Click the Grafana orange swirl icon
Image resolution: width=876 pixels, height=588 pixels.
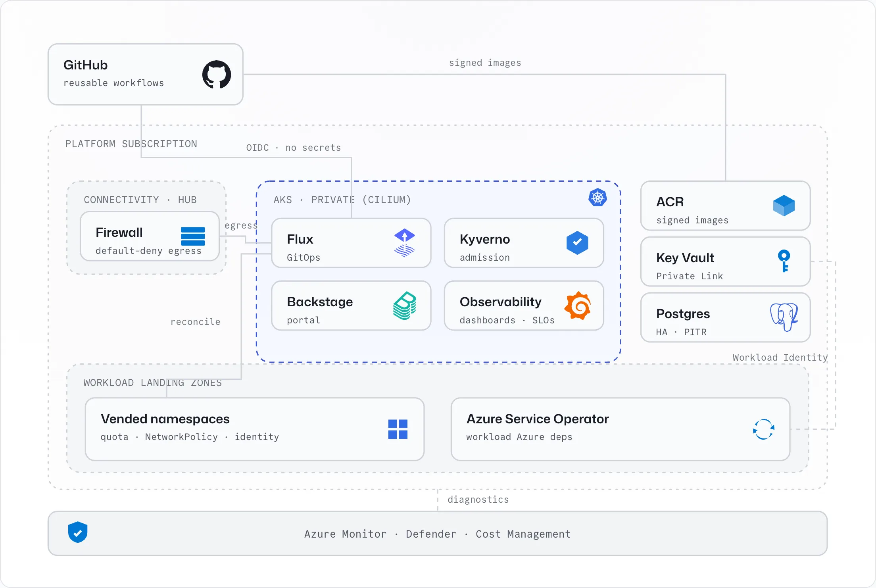(578, 306)
